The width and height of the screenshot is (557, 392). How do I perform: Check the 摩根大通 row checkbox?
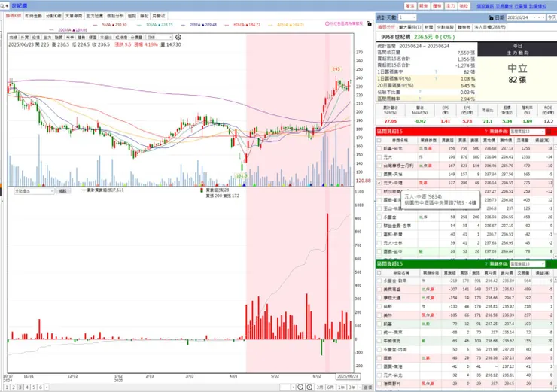point(379,298)
